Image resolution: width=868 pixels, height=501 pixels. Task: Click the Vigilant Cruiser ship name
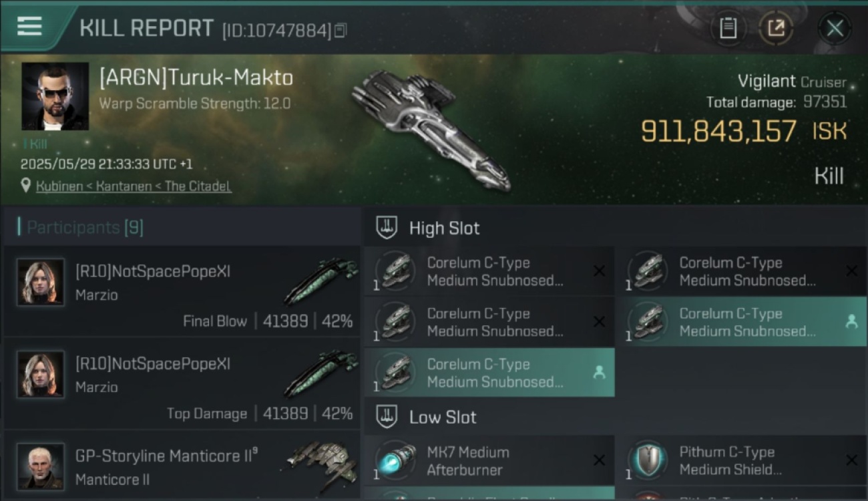coord(792,82)
